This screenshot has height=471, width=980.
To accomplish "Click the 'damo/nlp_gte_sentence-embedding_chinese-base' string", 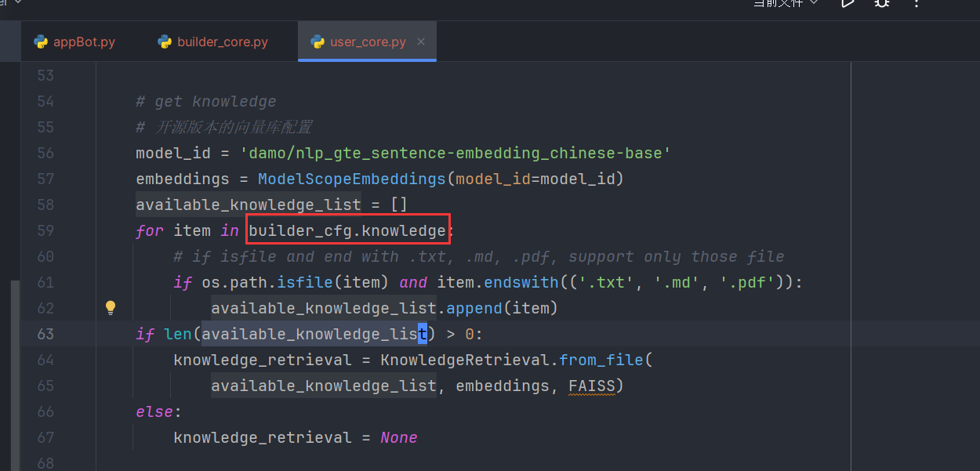I will click(x=456, y=153).
